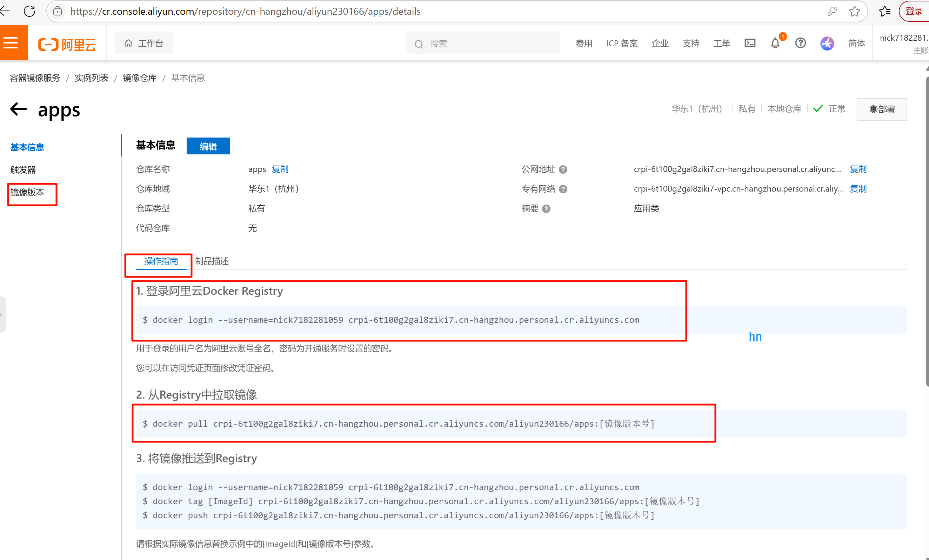This screenshot has height=560, width=929.
Task: Open the help question mark icon
Action: click(x=801, y=43)
